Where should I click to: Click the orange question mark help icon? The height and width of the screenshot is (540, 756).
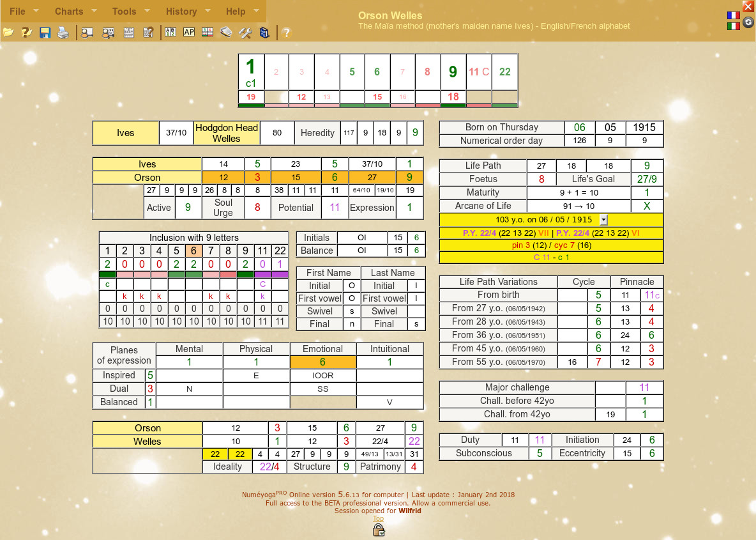pyautogui.click(x=286, y=32)
